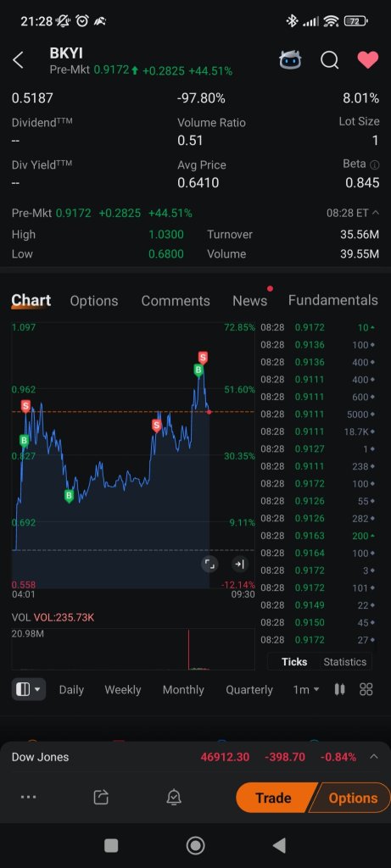Tap the orange Trade button
The width and height of the screenshot is (391, 868).
(275, 798)
